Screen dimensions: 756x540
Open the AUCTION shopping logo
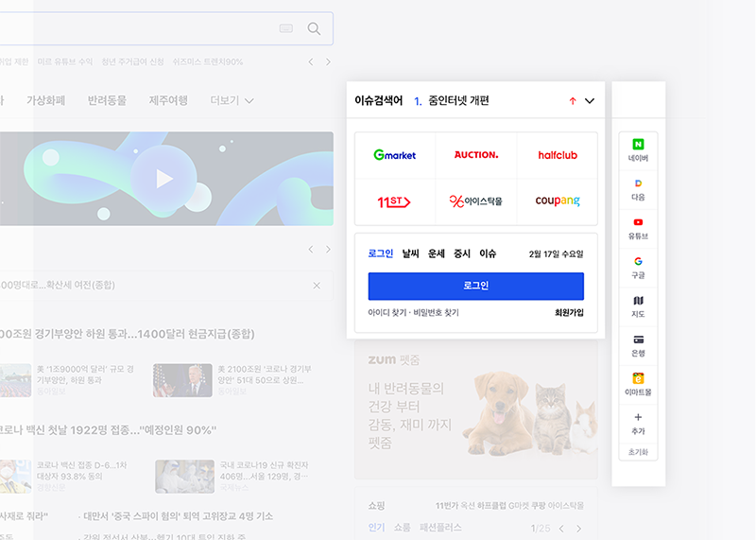(x=476, y=155)
